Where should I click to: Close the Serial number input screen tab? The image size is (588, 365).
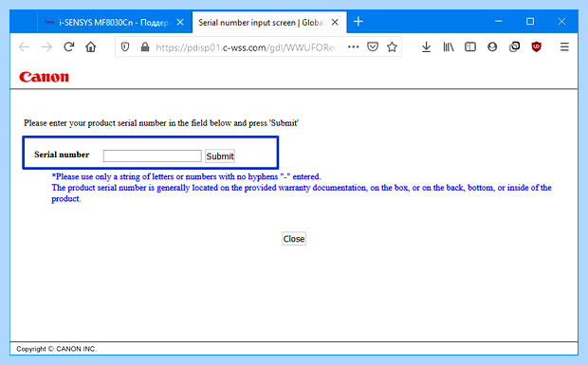click(x=335, y=22)
